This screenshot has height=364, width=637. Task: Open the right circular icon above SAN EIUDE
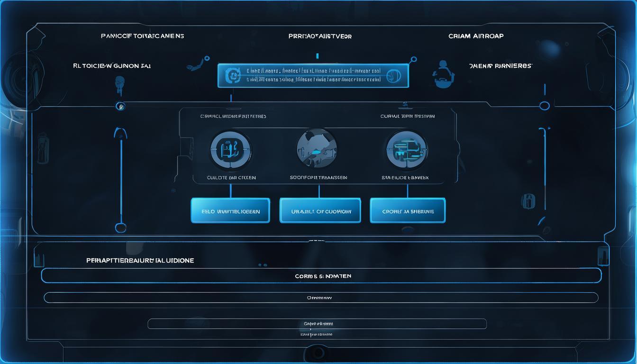pyautogui.click(x=406, y=151)
